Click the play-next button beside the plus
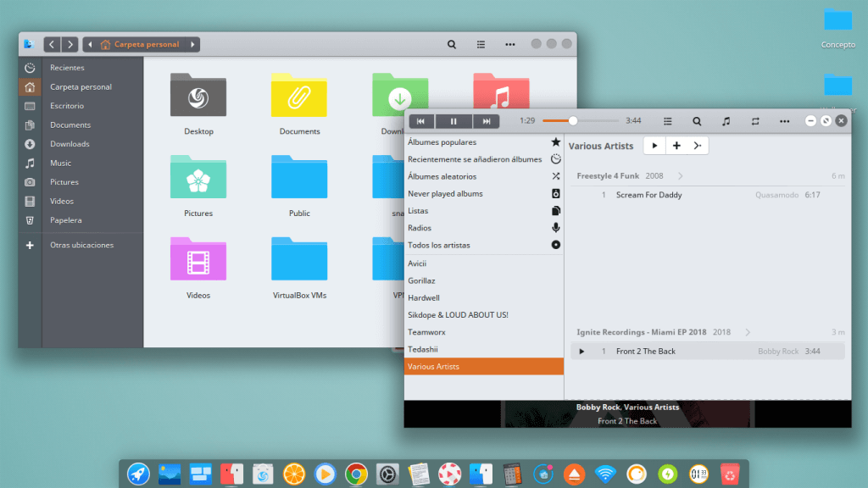This screenshot has width=868, height=488. click(698, 146)
